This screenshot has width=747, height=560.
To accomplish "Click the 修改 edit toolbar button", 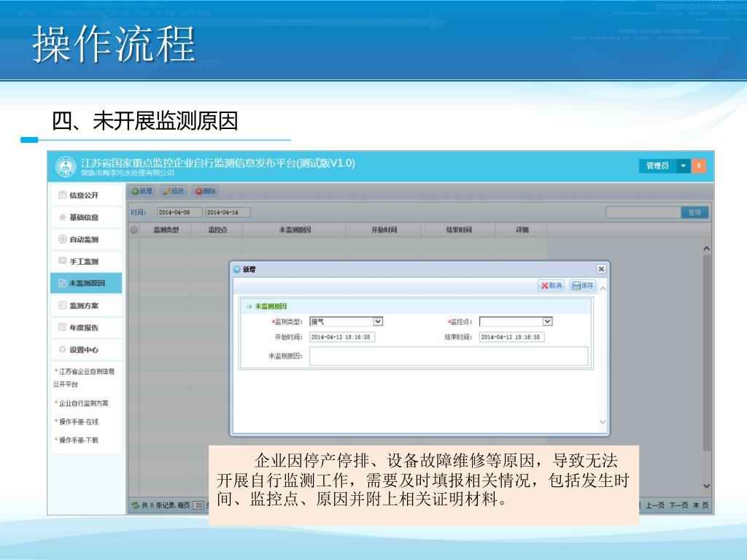I will coord(174,191).
